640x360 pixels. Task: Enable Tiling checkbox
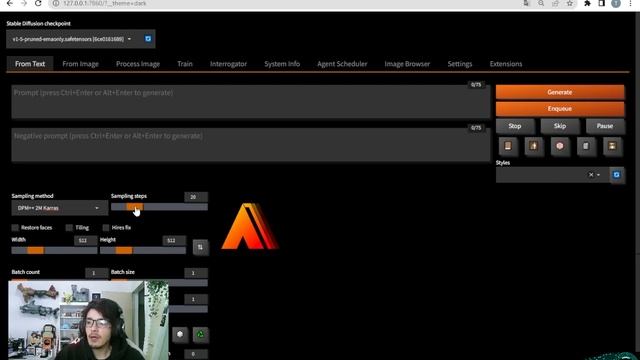(x=69, y=227)
